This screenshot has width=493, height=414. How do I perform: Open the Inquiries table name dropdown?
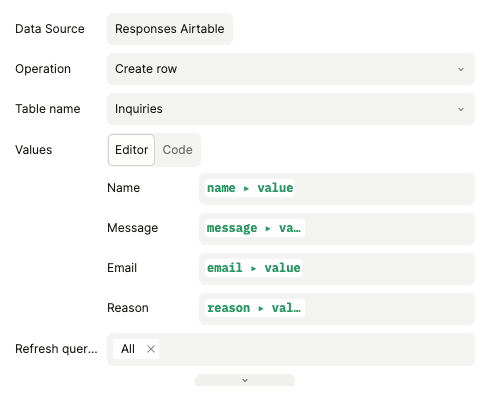point(291,109)
